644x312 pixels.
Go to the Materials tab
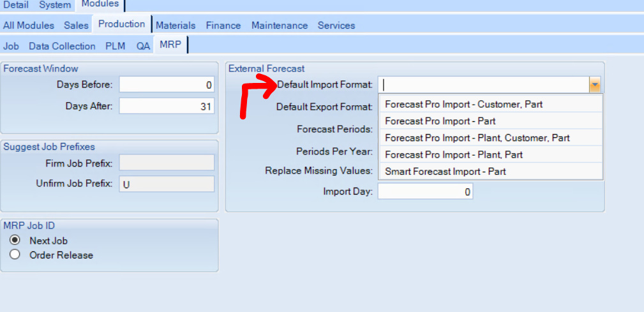pyautogui.click(x=176, y=26)
